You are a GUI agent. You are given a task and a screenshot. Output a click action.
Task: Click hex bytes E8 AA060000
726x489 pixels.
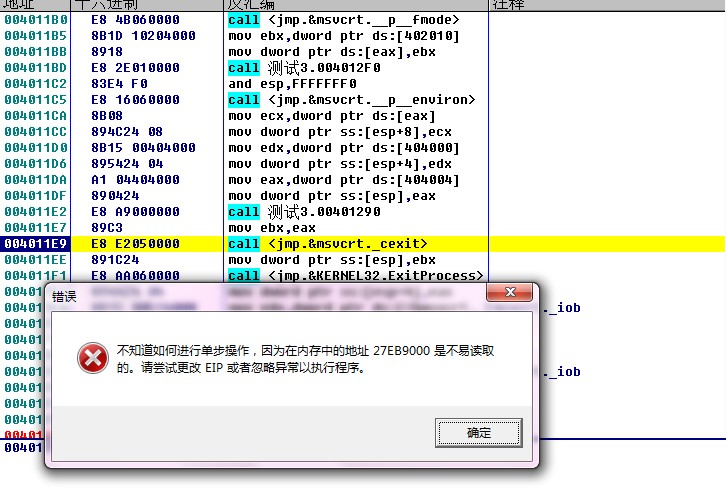click(x=135, y=276)
